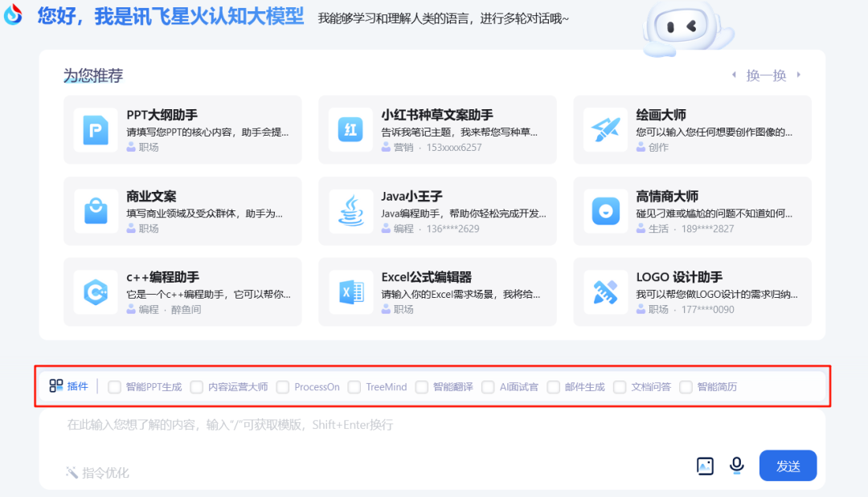
Task: Click the 创作 category tag under 绘画大师
Action: tap(658, 148)
